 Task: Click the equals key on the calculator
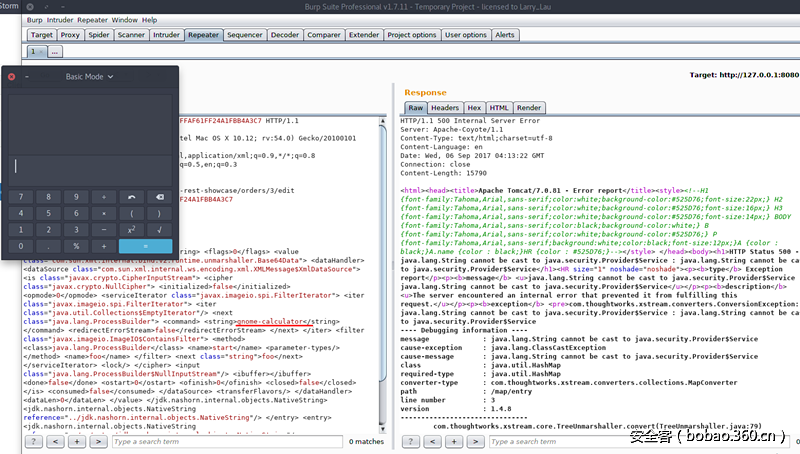point(145,246)
